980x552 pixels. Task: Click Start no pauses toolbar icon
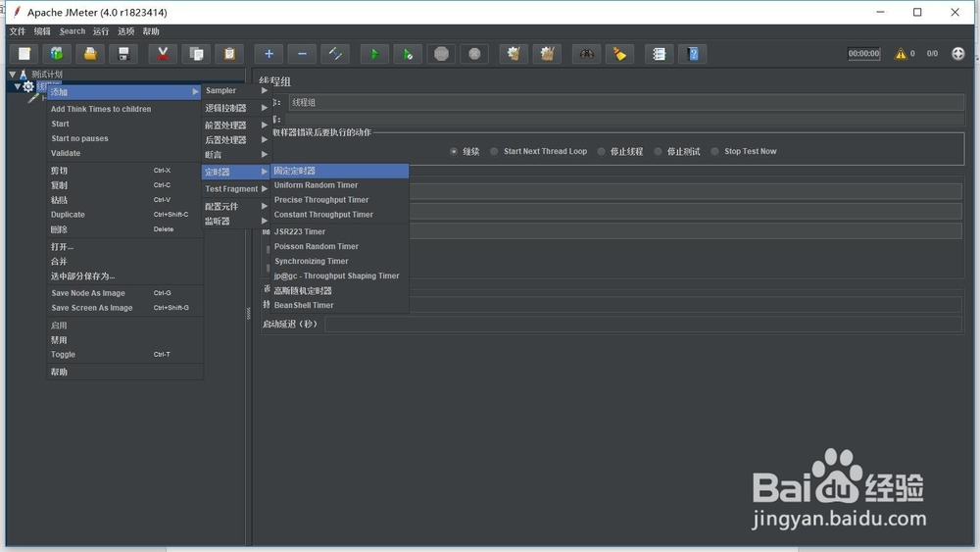pos(408,54)
